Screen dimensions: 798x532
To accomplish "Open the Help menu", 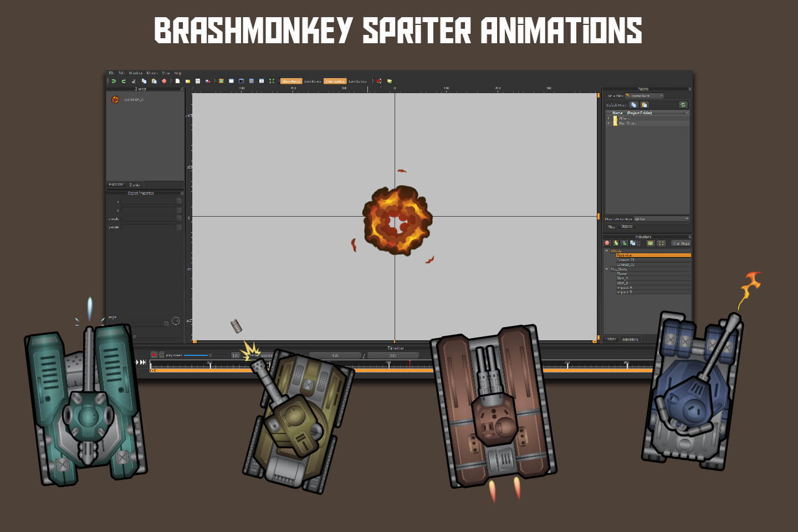I will [x=178, y=73].
